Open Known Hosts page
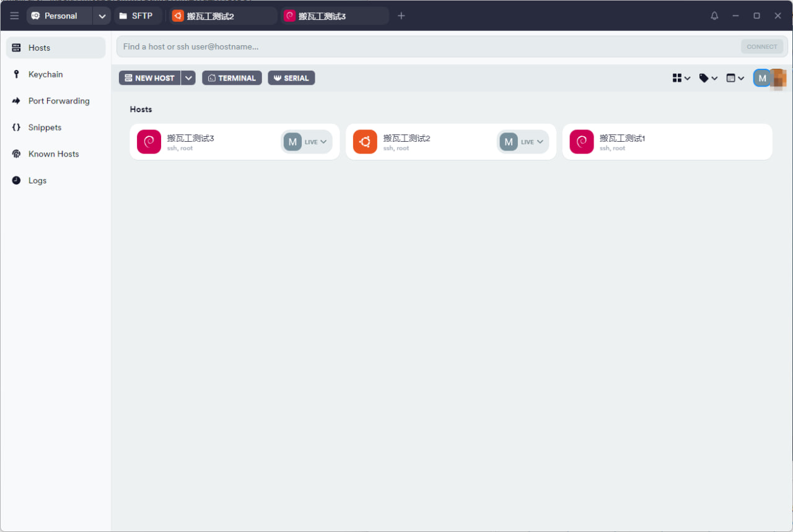The width and height of the screenshot is (793, 532). click(53, 154)
